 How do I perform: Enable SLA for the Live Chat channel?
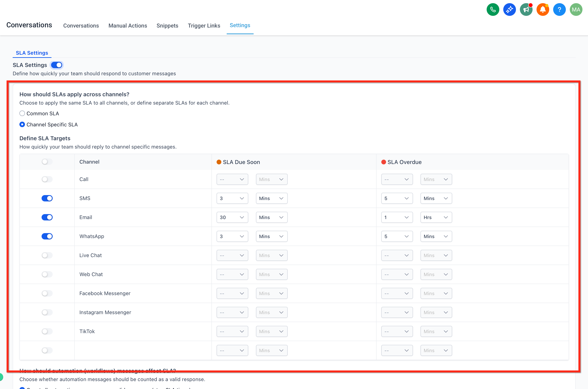(x=47, y=255)
